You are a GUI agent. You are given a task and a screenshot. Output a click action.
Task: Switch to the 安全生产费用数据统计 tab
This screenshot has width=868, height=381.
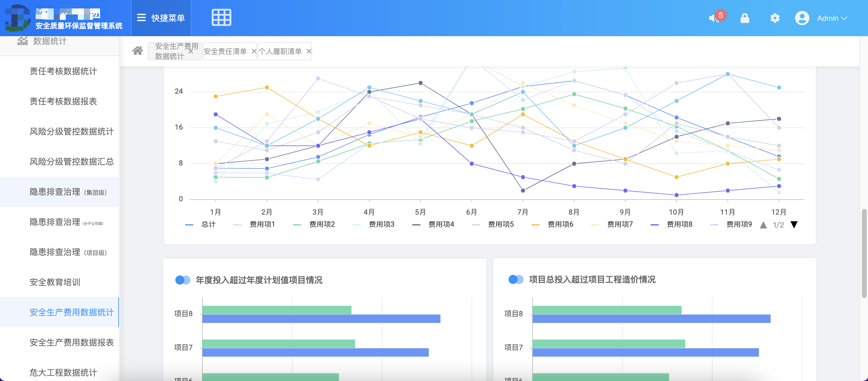pyautogui.click(x=175, y=51)
